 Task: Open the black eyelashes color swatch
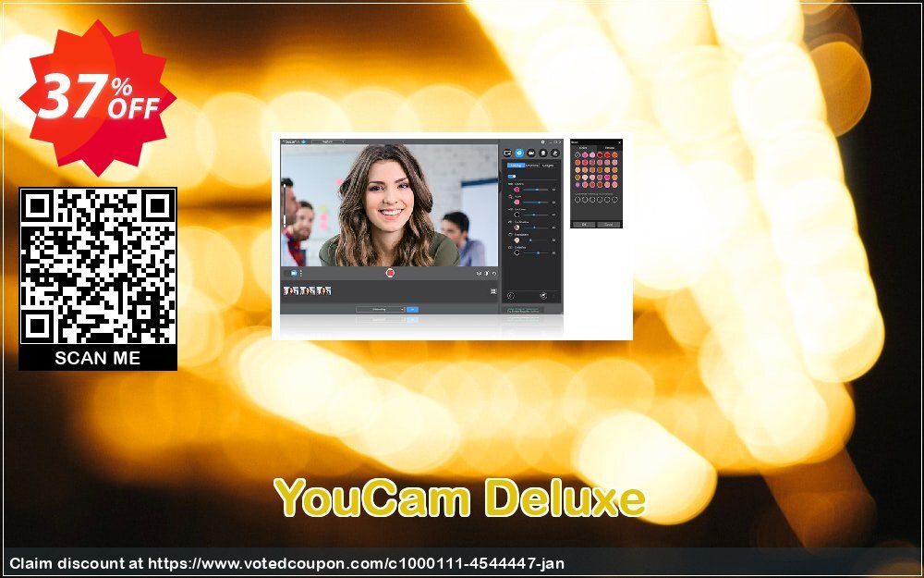517,252
